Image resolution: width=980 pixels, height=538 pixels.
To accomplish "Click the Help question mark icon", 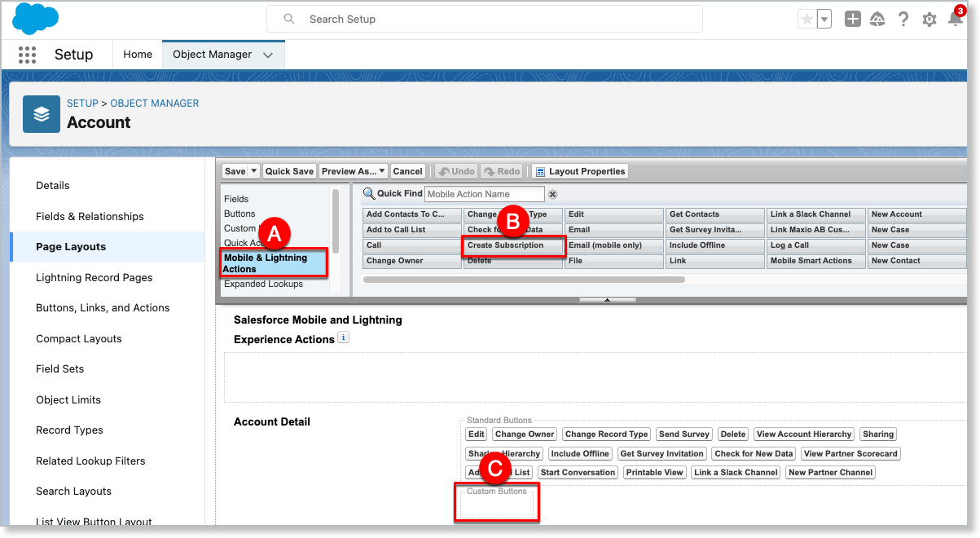I will [903, 20].
